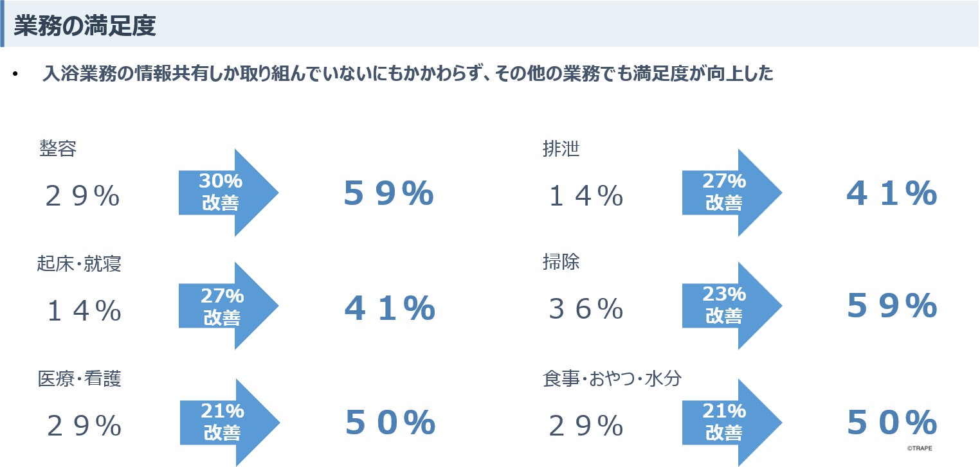
Task: Click the bold 59% result for 整容
Action: 388,193
